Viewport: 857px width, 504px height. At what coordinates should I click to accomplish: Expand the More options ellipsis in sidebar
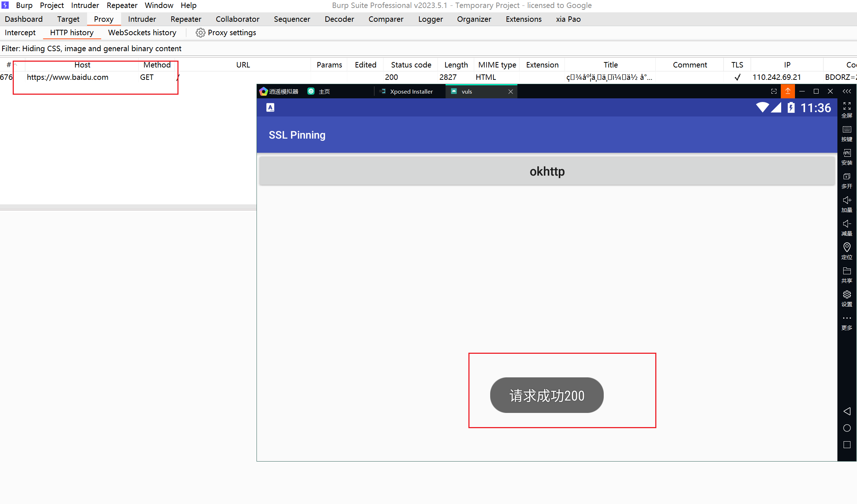click(846, 318)
